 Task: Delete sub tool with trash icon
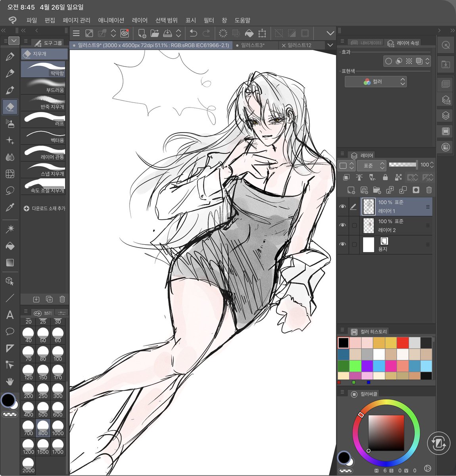[x=62, y=299]
